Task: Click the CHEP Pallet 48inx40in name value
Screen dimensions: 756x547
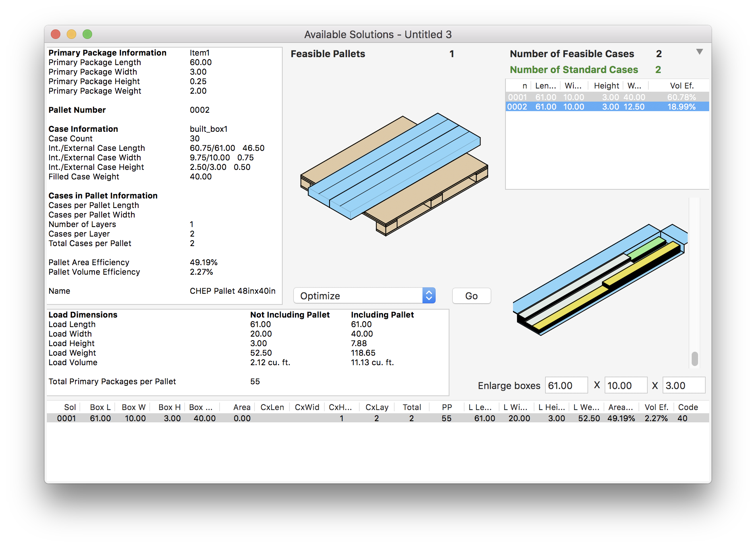Action: [232, 291]
